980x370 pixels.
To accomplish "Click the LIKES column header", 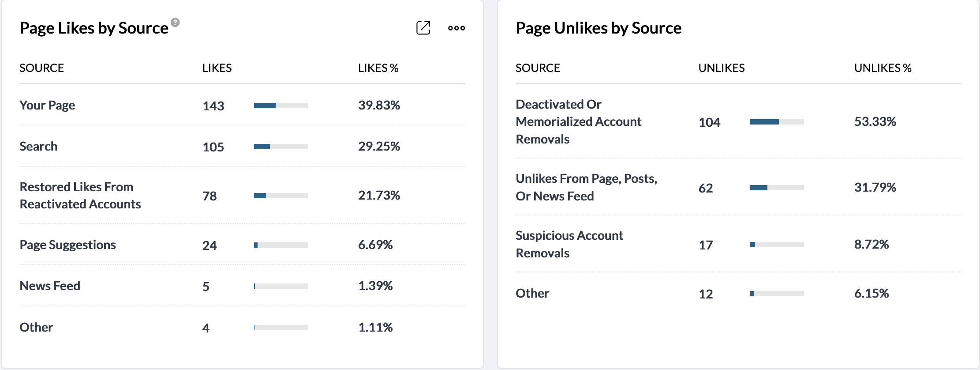I will (217, 68).
